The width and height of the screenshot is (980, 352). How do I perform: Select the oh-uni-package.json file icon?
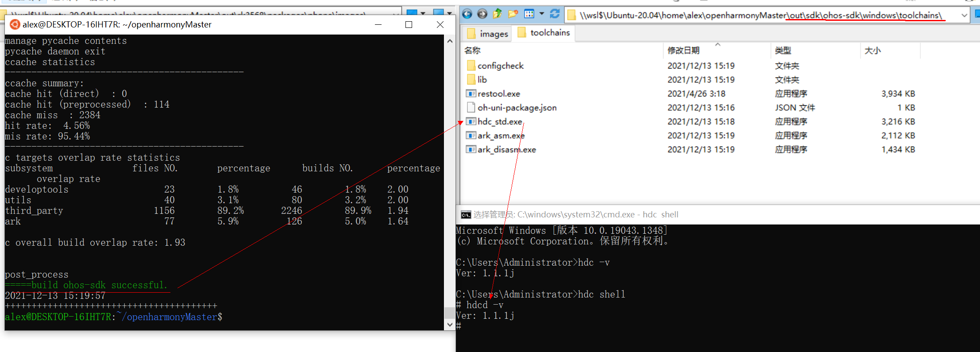471,108
